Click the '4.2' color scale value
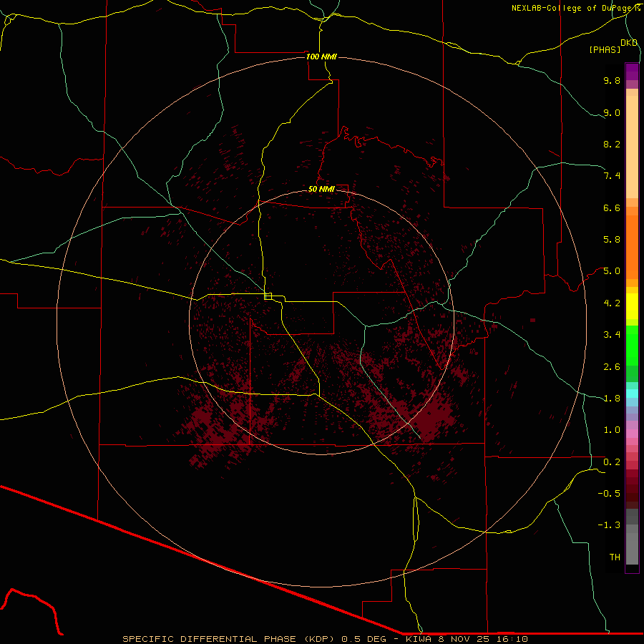644x644 pixels. (612, 303)
